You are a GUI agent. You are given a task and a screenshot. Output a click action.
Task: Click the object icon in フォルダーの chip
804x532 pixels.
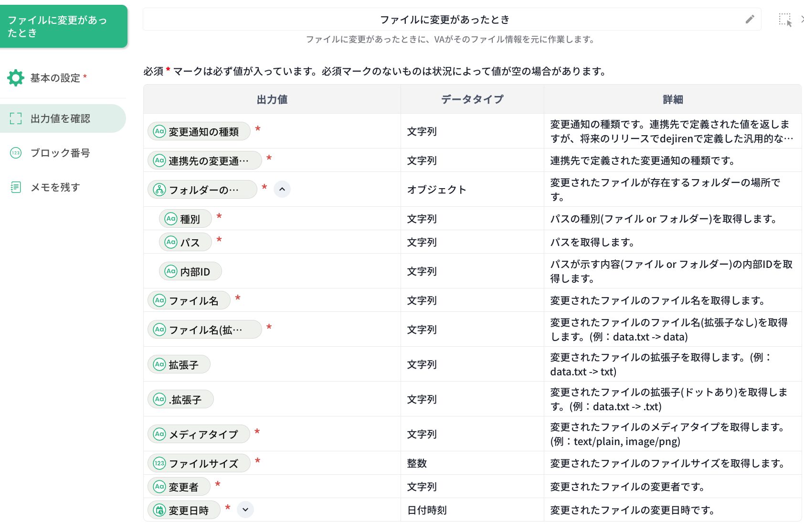(x=159, y=190)
